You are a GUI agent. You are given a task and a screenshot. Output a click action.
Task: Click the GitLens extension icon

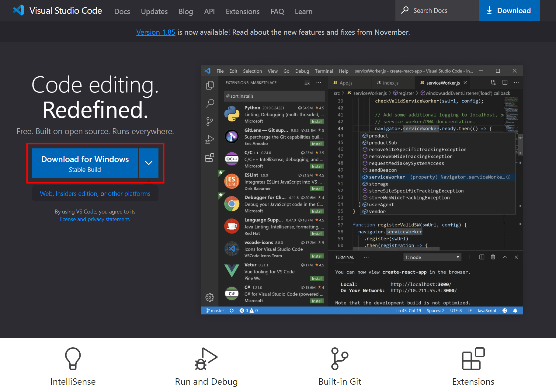click(232, 137)
